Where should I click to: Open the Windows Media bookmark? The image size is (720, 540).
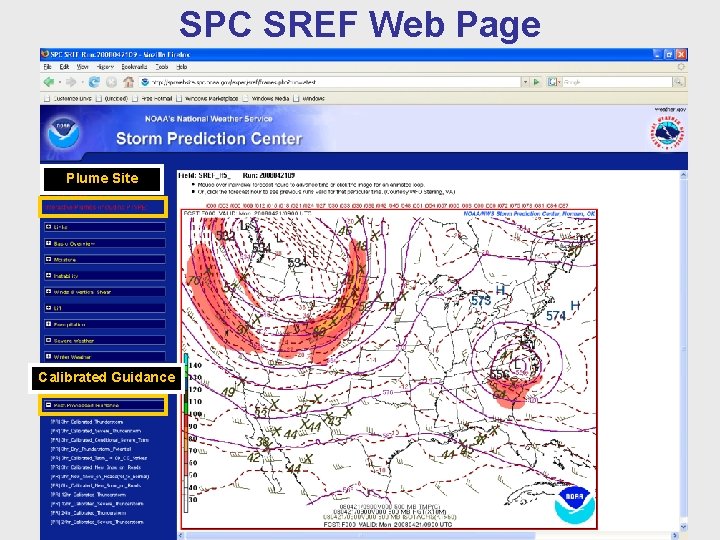pos(270,98)
